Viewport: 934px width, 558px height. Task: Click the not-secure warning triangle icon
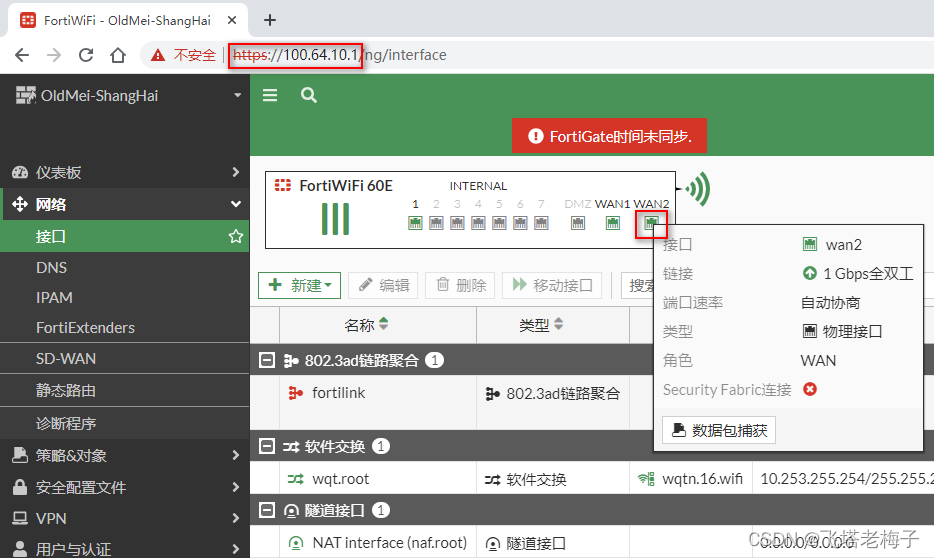[158, 55]
